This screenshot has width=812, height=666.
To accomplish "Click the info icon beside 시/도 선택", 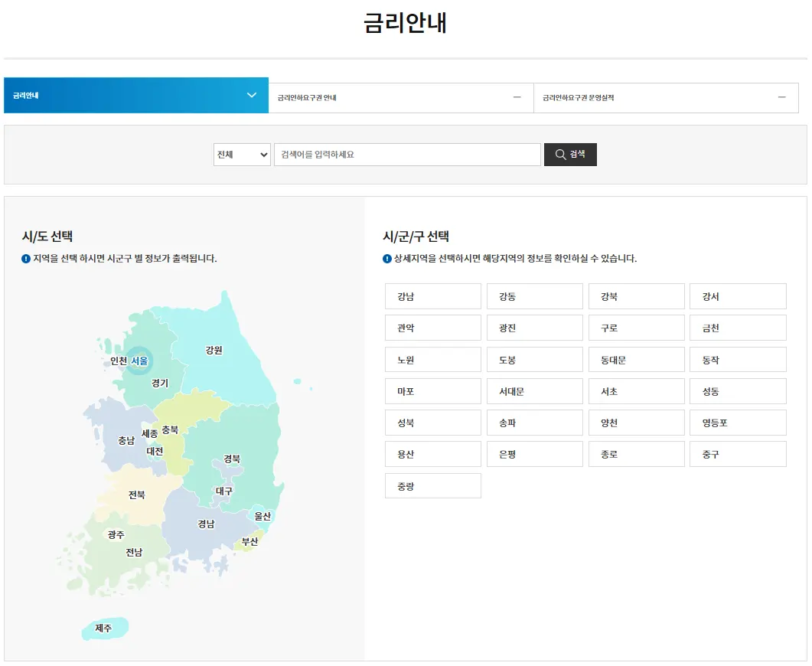I will [x=23, y=257].
